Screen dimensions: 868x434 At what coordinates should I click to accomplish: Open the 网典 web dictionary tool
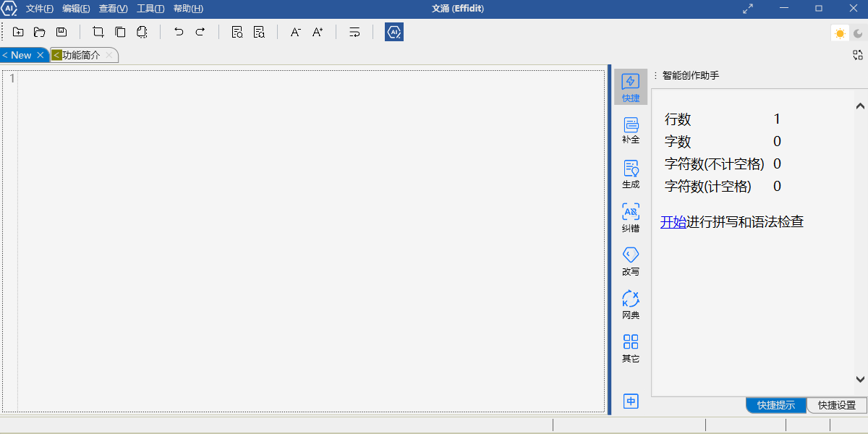point(631,305)
